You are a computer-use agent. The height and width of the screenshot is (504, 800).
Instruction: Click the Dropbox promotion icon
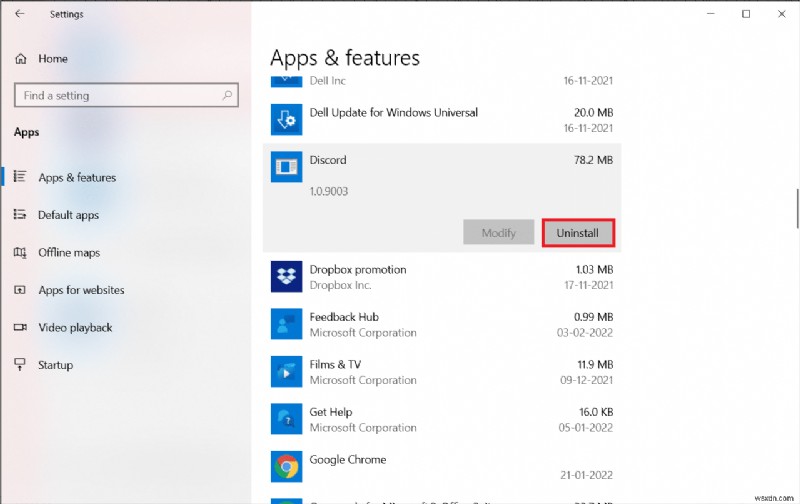point(286,276)
